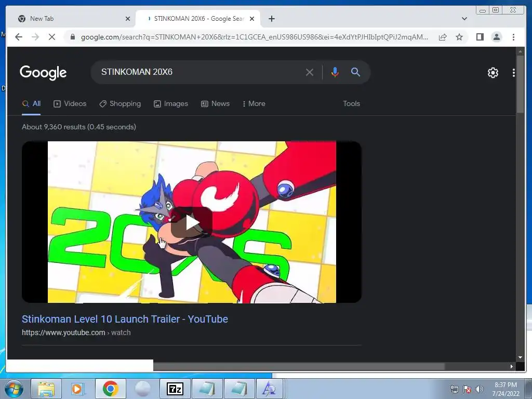Screen dimensions: 532x399
Task: Go to the Google logo homepage
Action: click(43, 73)
